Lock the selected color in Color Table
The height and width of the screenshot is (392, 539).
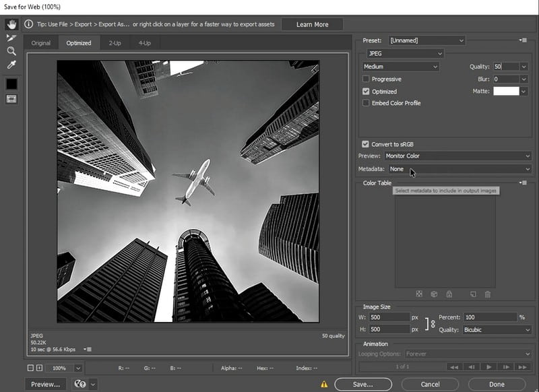pyautogui.click(x=449, y=294)
